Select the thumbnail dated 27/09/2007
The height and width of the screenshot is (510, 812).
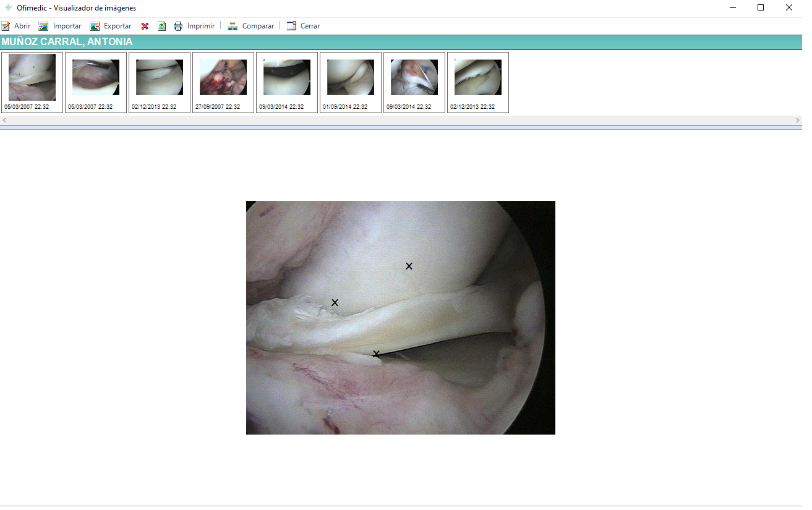point(223,78)
